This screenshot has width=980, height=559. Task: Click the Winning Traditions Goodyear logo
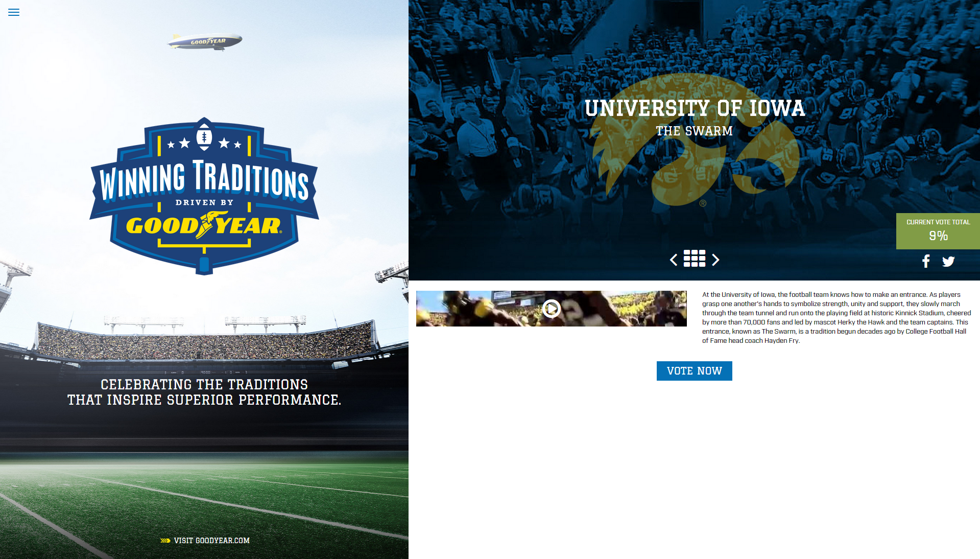pyautogui.click(x=204, y=196)
